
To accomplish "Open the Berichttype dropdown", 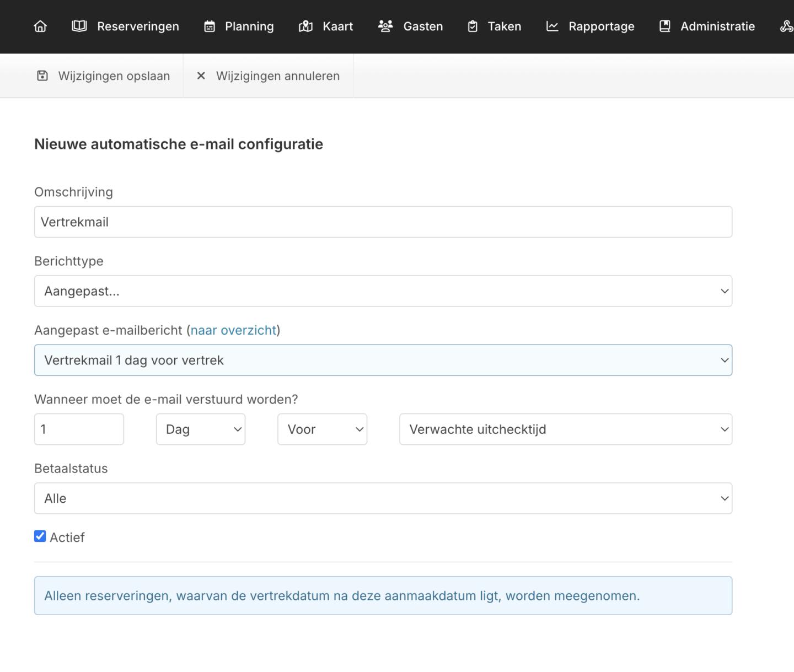I will [x=383, y=291].
